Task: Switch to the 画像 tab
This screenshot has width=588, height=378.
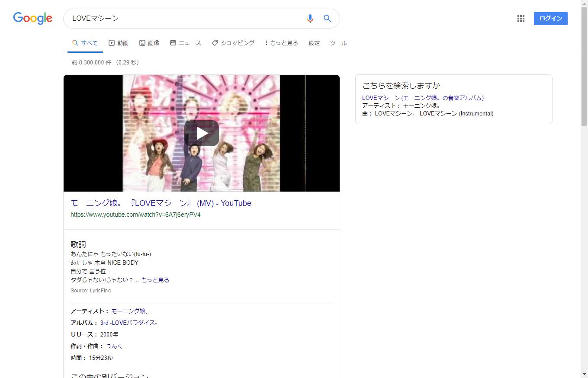Action: [149, 43]
